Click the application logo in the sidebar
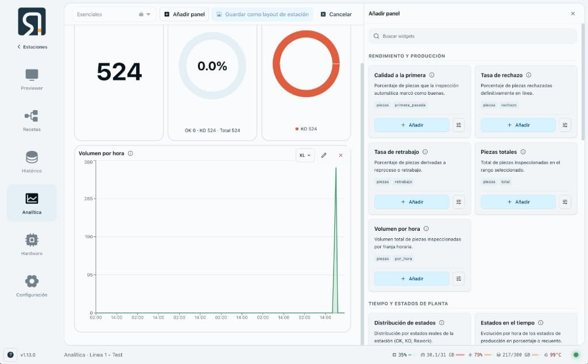Screen dimensions: 588x364 click(32, 21)
